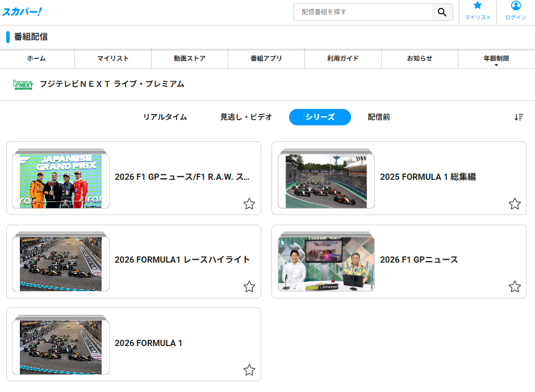This screenshot has height=392, width=535.
Task: Switch to リアルタイム tab
Action: tap(165, 117)
